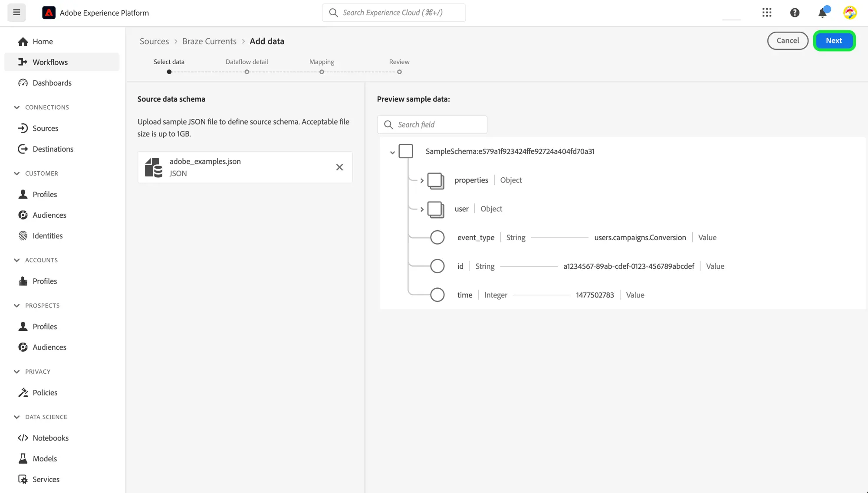Open the Experience Cloud app switcher grid
The width and height of the screenshot is (868, 493).
coord(766,13)
